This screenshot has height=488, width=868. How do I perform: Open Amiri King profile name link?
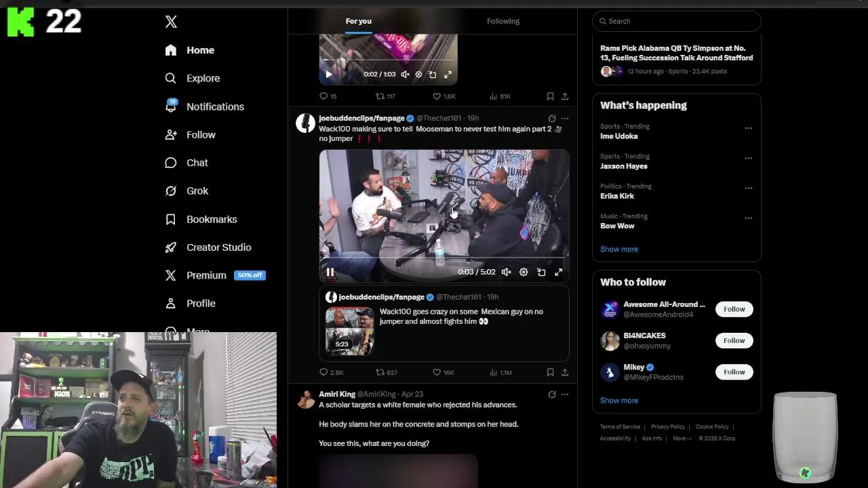[337, 394]
